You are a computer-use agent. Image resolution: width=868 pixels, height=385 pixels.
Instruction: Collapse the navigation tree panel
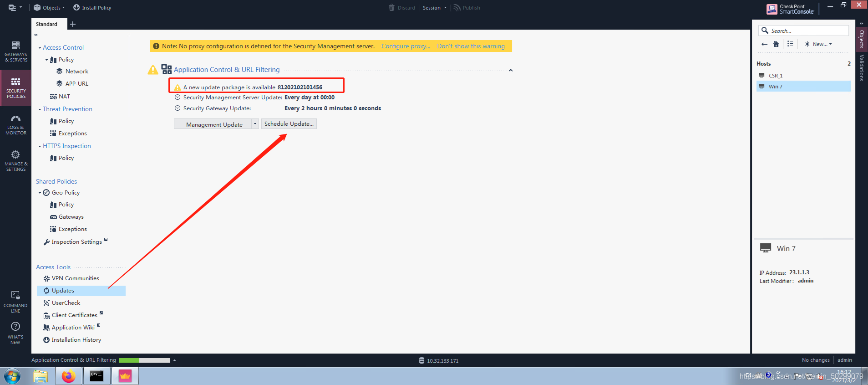pyautogui.click(x=36, y=35)
